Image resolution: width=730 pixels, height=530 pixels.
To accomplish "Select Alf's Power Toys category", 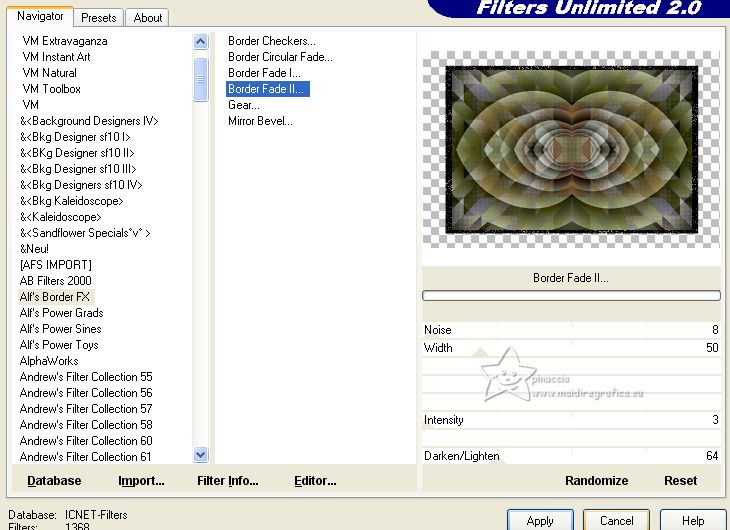I will 59,345.
